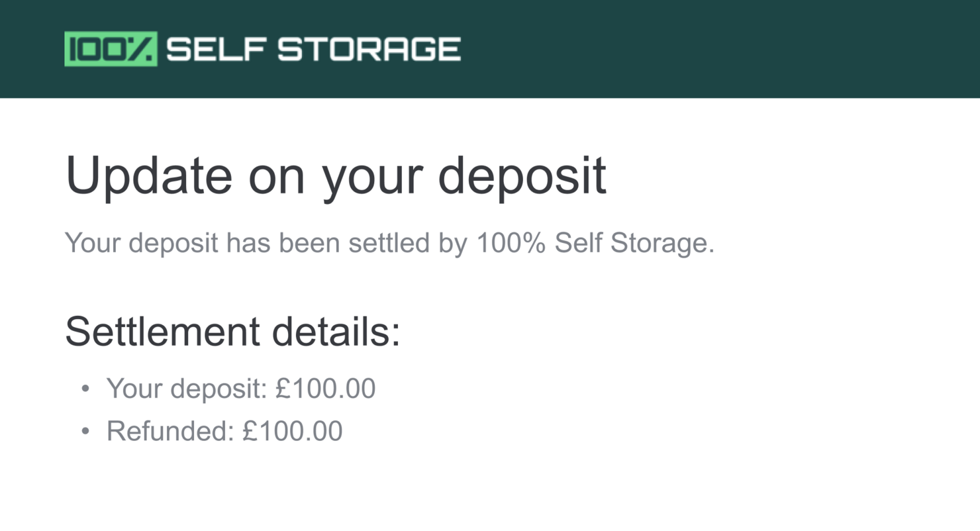Click the £100.00 amount beside Your deposit
This screenshot has width=980, height=531.
[x=326, y=388]
